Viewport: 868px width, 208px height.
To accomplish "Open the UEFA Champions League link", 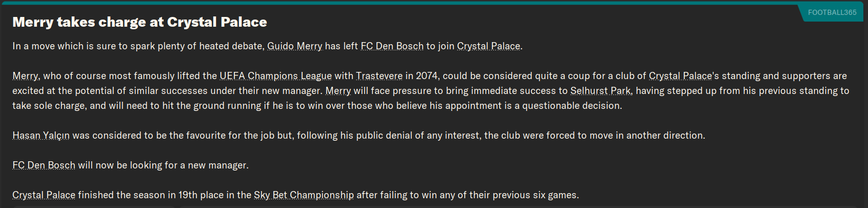I will (x=275, y=76).
